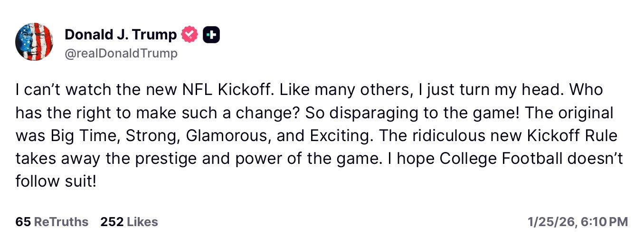Click the word "Likes" label
This screenshot has height=247, width=644.
142,222
